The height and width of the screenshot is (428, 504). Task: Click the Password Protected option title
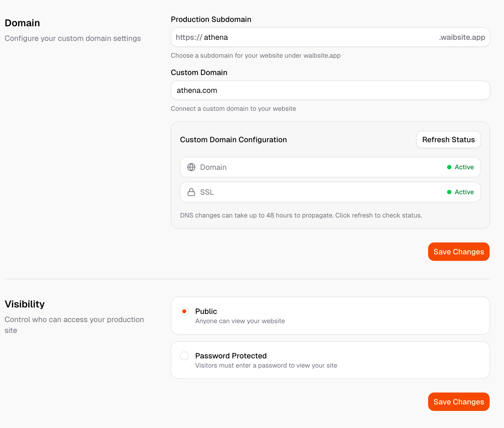coord(231,356)
